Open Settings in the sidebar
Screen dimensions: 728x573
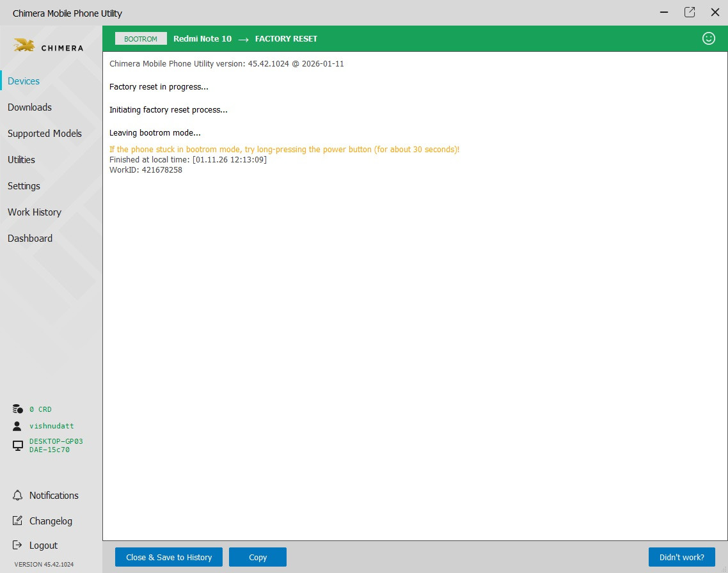pyautogui.click(x=24, y=186)
